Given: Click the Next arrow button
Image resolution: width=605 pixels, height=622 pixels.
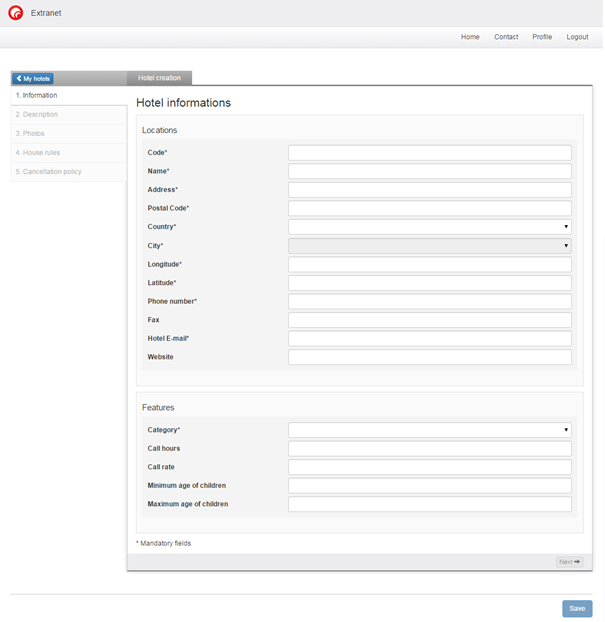Looking at the screenshot, I should click(x=570, y=562).
